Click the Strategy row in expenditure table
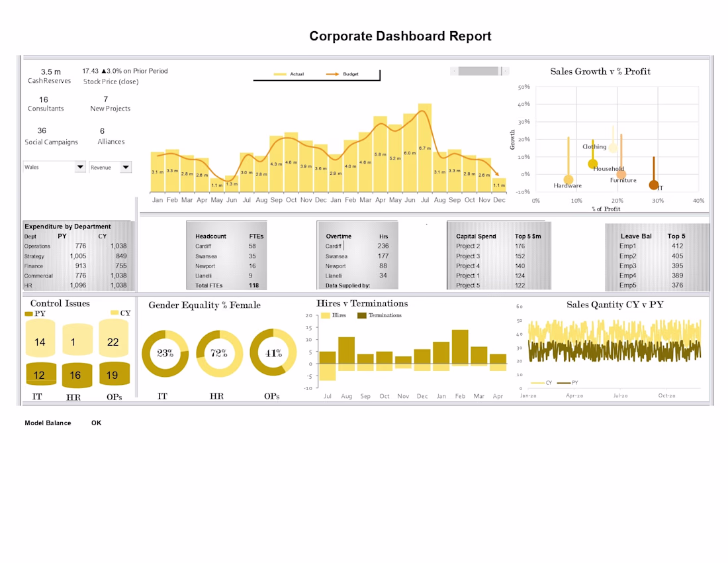728x563 pixels. coord(75,256)
